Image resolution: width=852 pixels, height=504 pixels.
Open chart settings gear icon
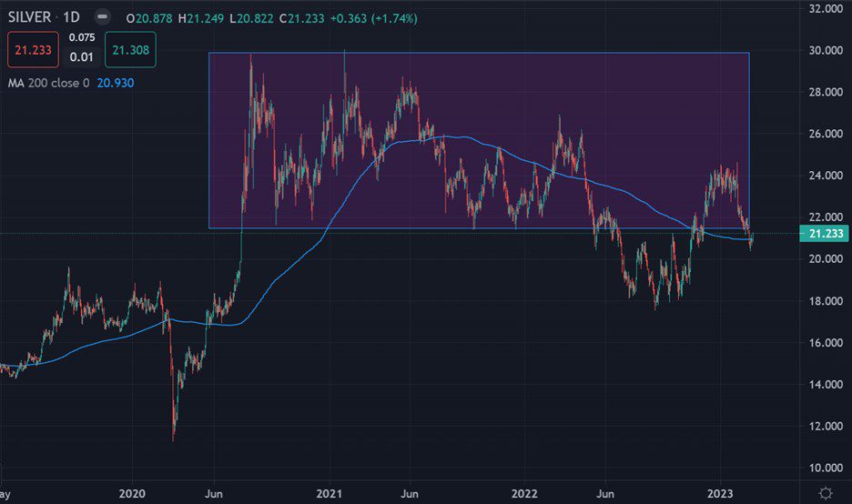coord(826,493)
